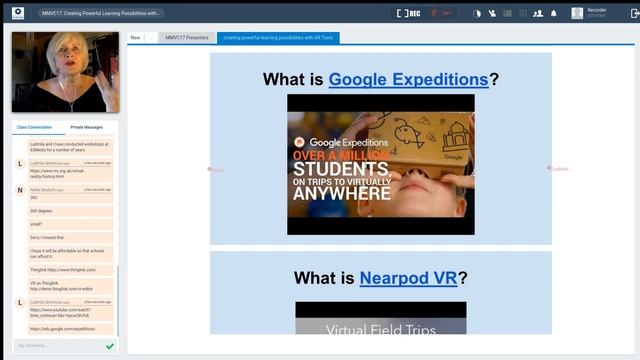
Task: Switch to Private Messages tab
Action: [x=87, y=127]
